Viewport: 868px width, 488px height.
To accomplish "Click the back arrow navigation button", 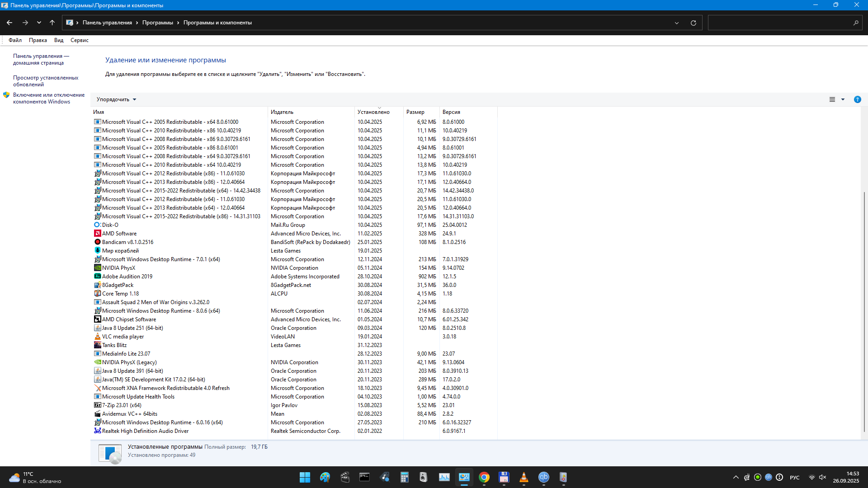I will (x=9, y=23).
